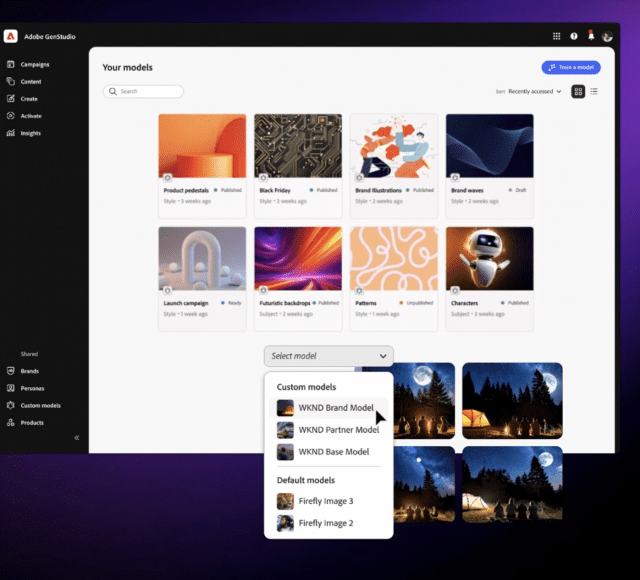
Task: Open the Product pedestals model thumbnail
Action: pyautogui.click(x=202, y=146)
